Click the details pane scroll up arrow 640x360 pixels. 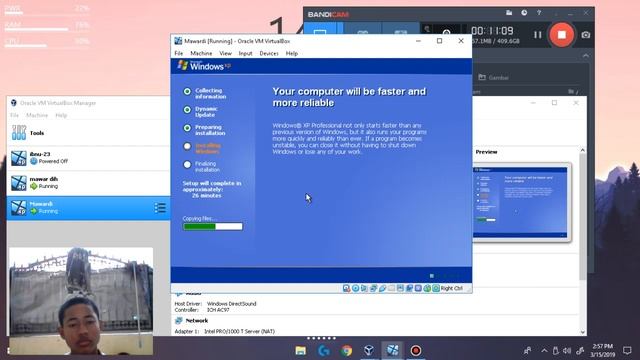click(582, 151)
